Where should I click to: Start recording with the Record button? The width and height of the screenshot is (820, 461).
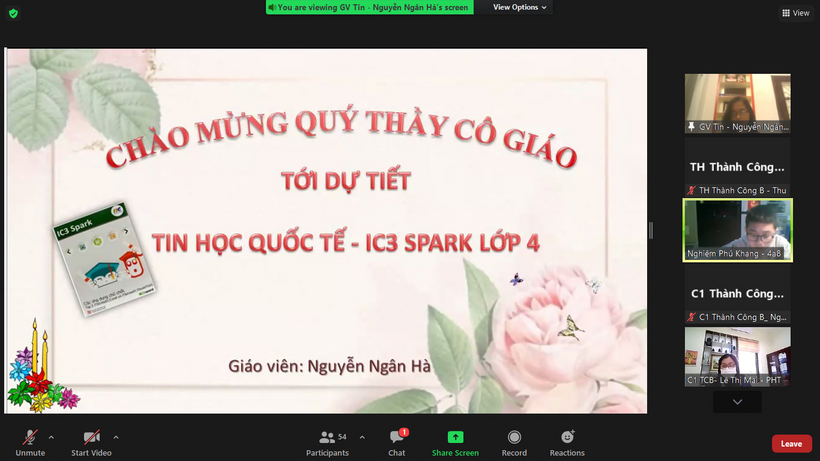[514, 443]
